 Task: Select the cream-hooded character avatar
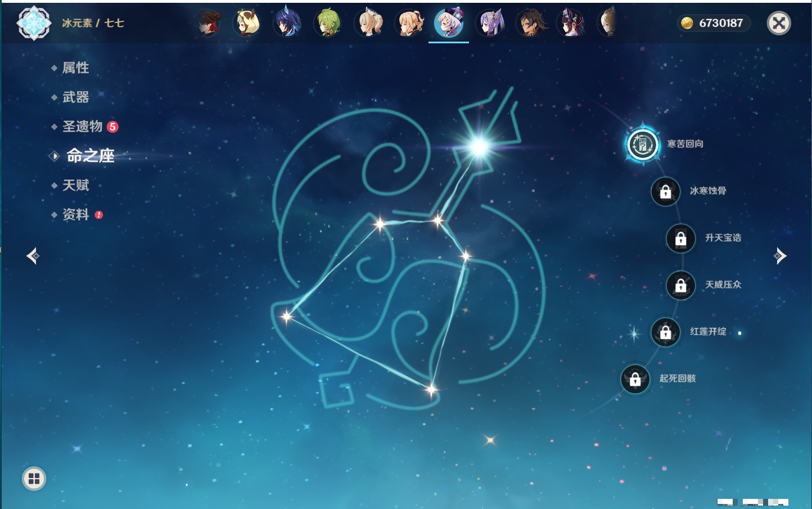click(247, 23)
